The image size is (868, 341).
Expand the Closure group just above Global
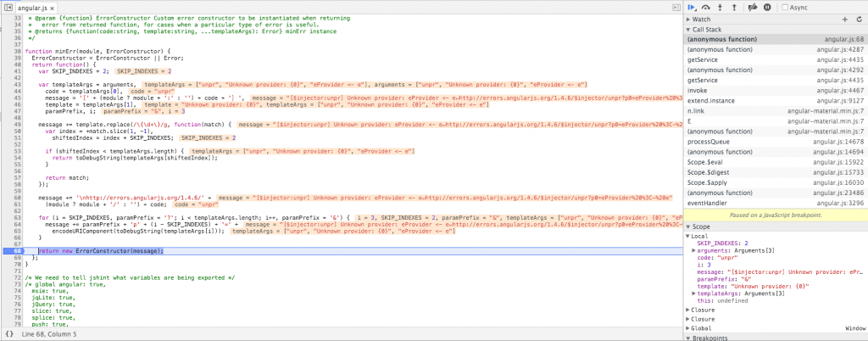pyautogui.click(x=688, y=319)
